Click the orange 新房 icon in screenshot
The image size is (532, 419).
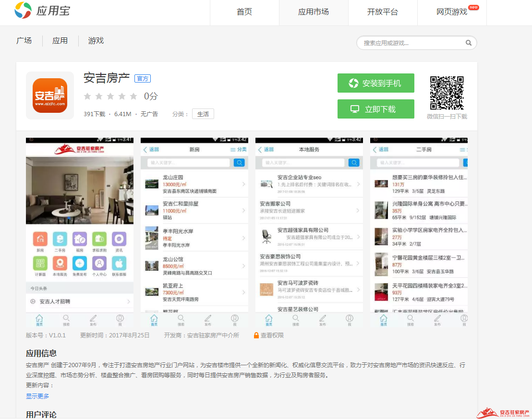pyautogui.click(x=40, y=239)
